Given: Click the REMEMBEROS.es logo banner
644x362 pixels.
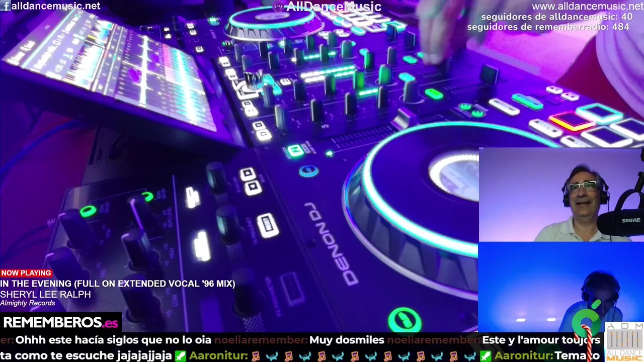Looking at the screenshot, I should click(61, 322).
